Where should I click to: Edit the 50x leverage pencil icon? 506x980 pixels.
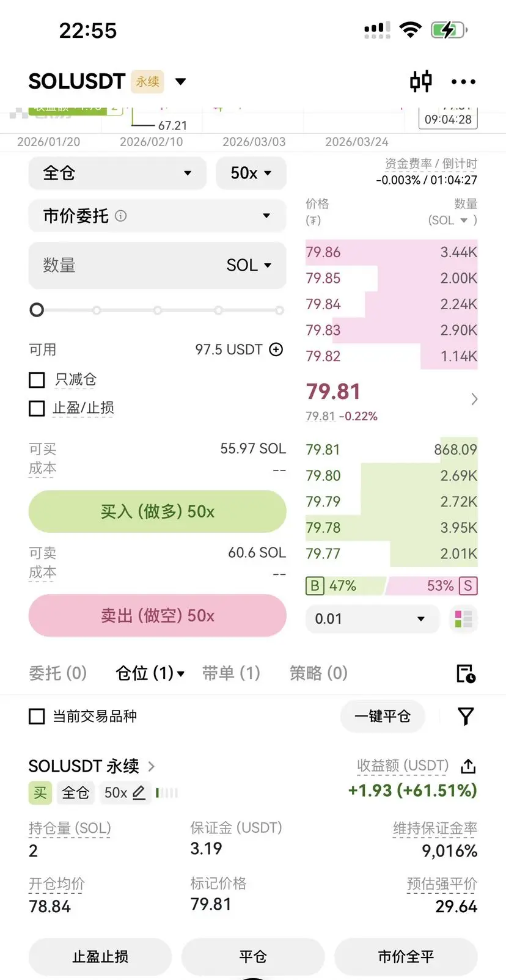click(139, 792)
